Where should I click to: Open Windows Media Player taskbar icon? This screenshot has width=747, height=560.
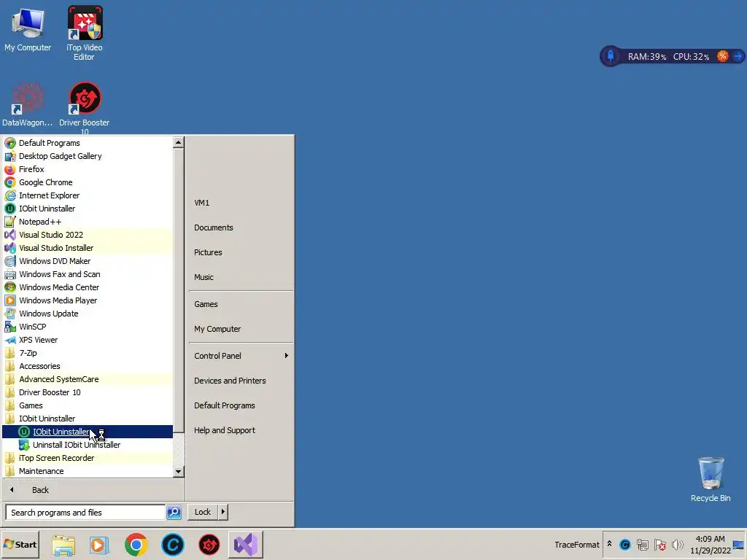click(99, 545)
